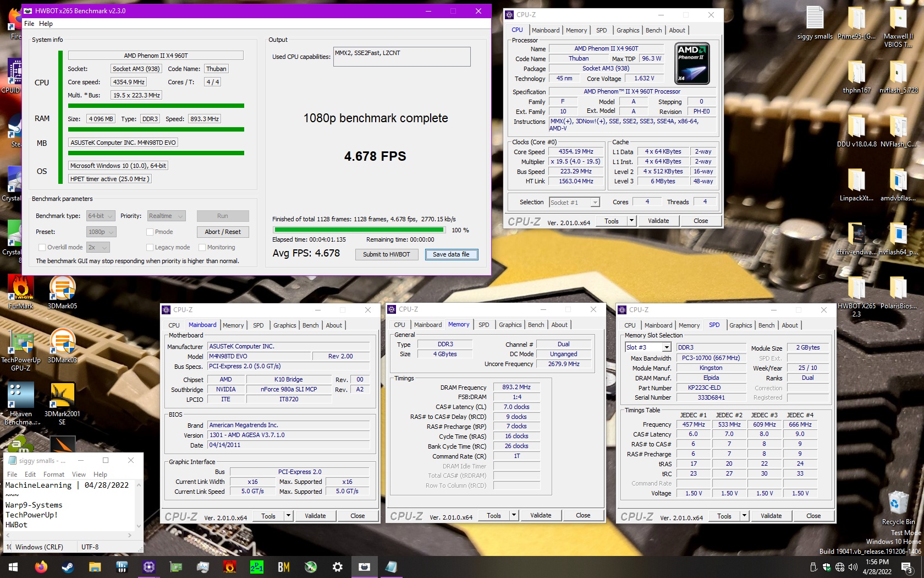The width and height of the screenshot is (924, 578).
Task: Open the 3DMark05 desktop shortcut
Action: click(62, 292)
